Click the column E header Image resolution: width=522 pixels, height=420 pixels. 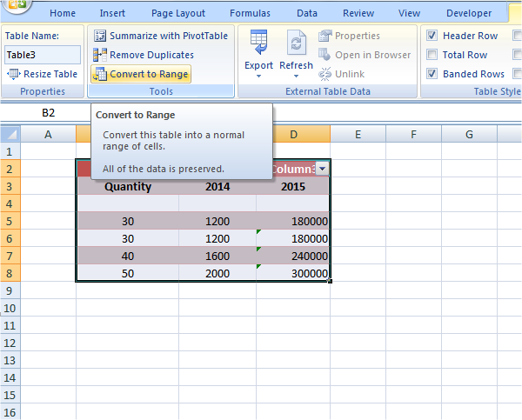click(x=358, y=134)
